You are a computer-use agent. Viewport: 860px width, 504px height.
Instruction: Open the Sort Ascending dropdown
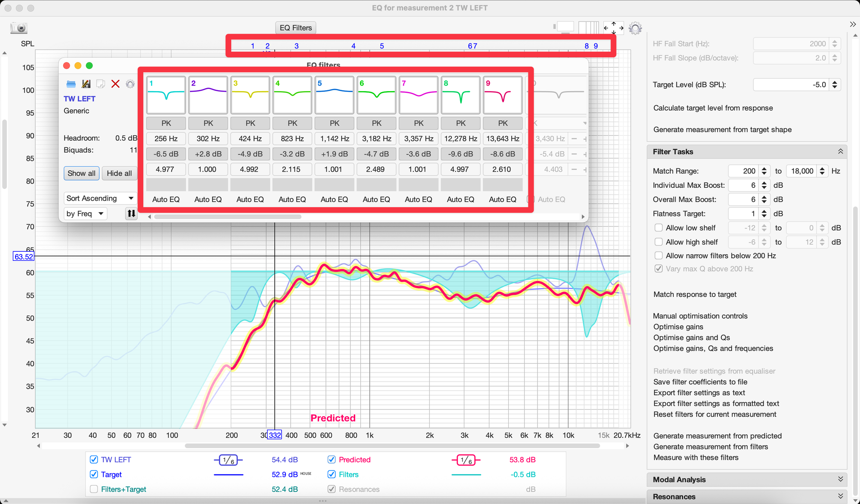[100, 198]
